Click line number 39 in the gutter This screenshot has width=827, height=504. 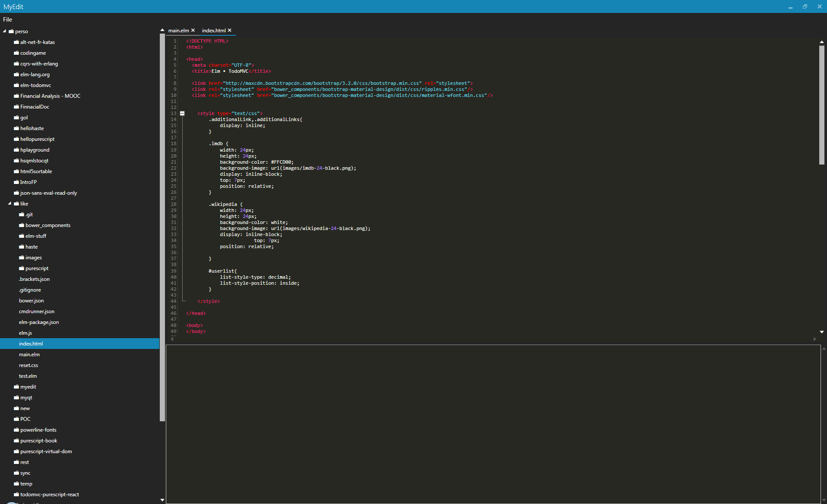(x=174, y=271)
